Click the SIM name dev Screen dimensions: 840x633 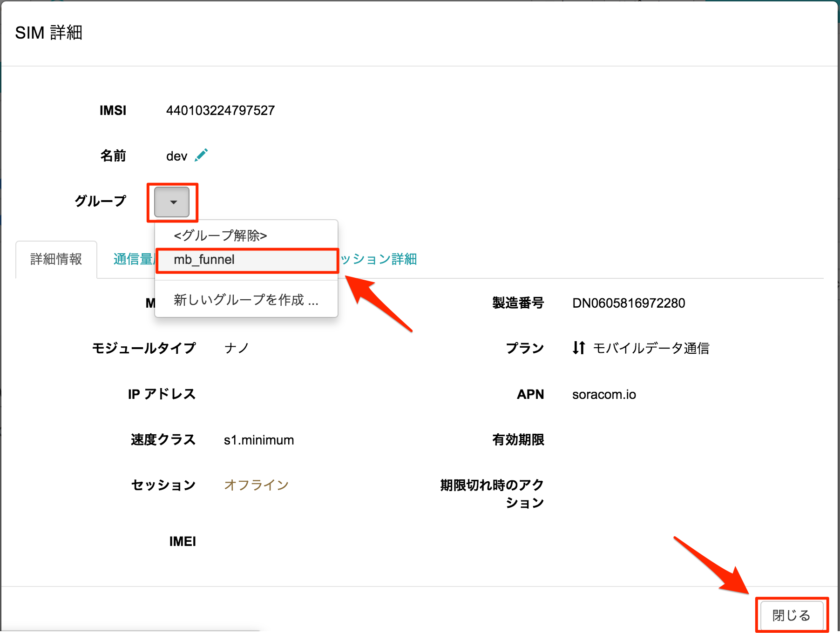tap(176, 155)
